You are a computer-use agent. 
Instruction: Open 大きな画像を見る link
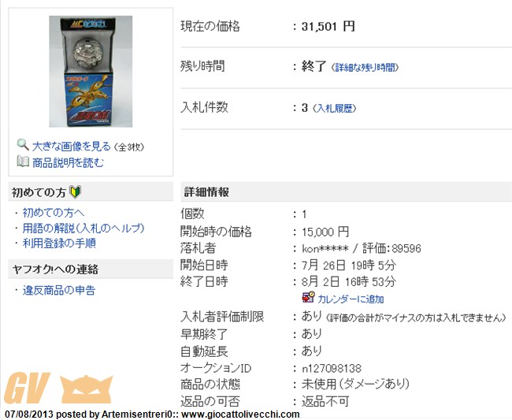coord(72,147)
